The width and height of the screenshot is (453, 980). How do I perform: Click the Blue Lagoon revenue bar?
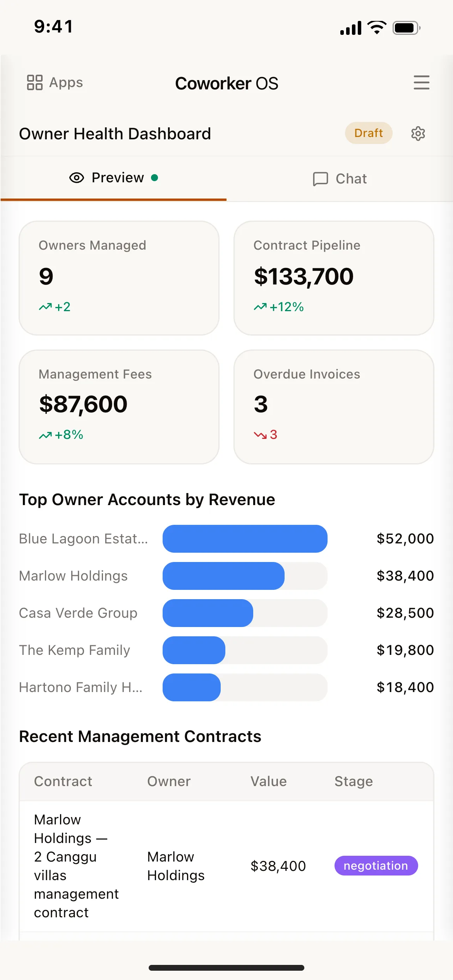(x=245, y=539)
